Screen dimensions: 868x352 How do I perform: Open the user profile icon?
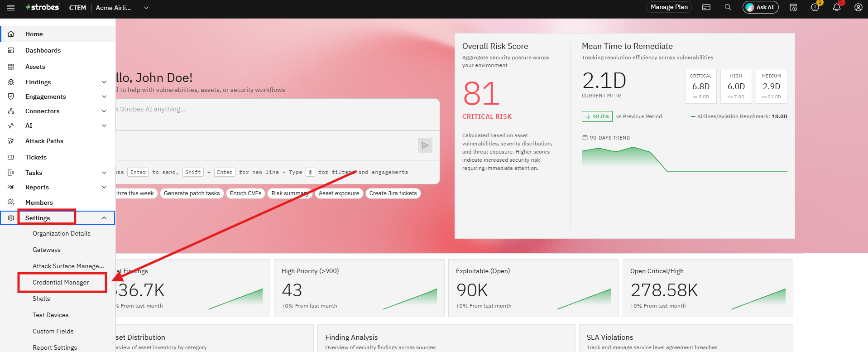[858, 7]
